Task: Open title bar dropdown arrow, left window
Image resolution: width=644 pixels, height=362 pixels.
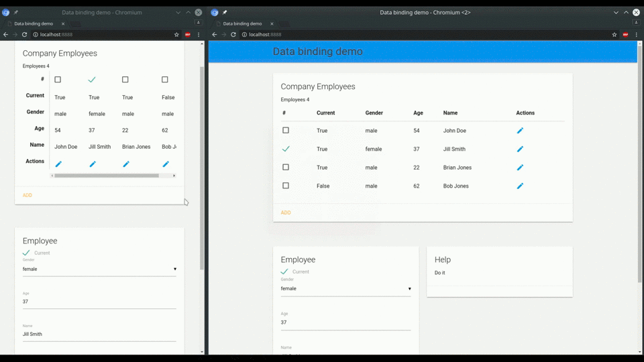Action: point(178,12)
